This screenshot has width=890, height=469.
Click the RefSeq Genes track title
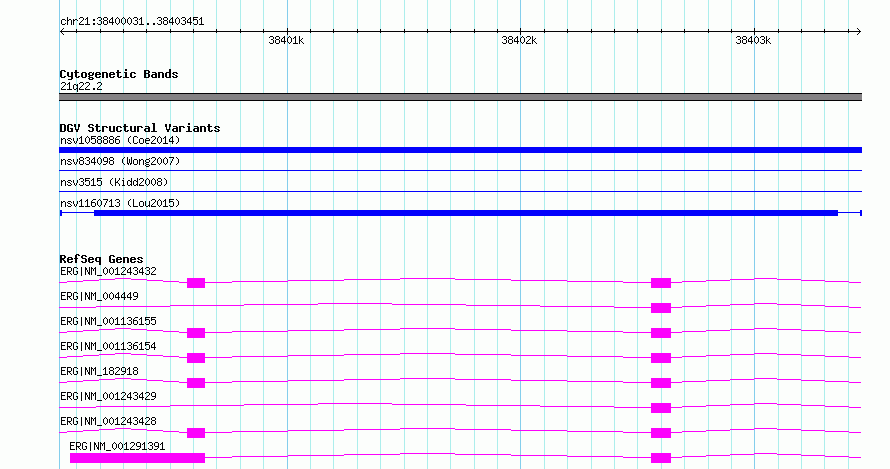click(x=101, y=259)
